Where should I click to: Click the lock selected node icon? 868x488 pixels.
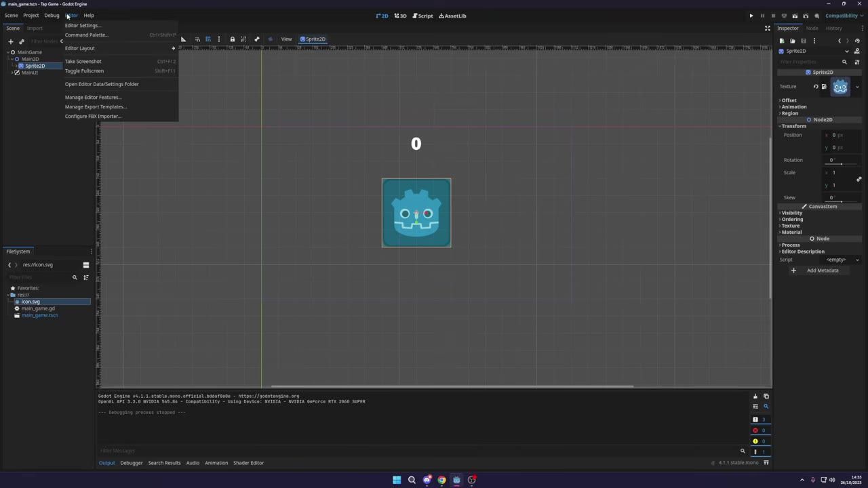click(232, 39)
